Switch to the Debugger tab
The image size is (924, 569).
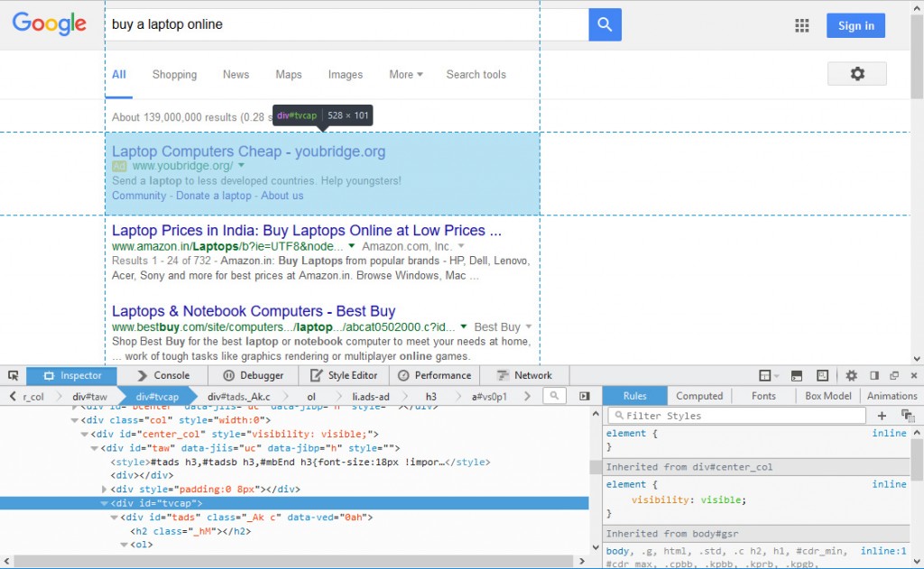[253, 375]
